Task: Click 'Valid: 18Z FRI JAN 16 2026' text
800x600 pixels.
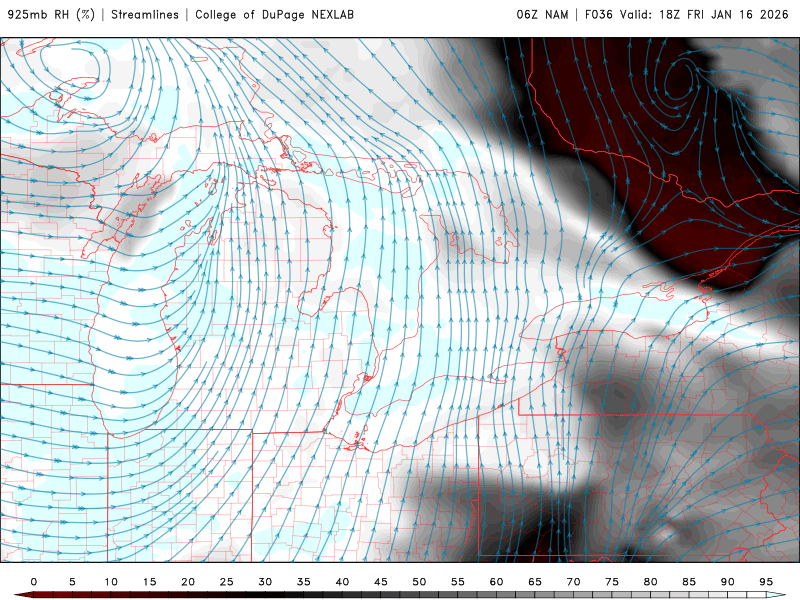Action: tap(704, 15)
